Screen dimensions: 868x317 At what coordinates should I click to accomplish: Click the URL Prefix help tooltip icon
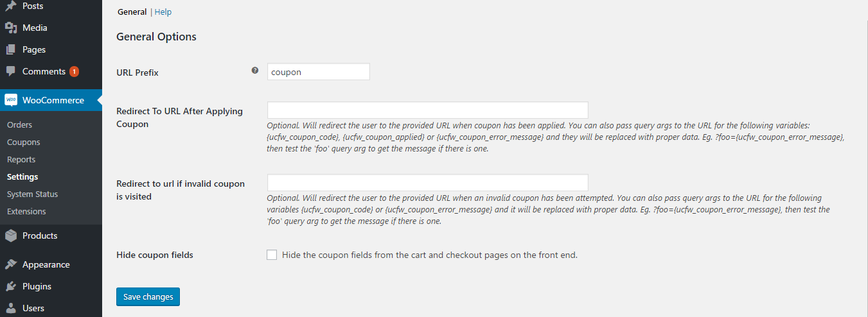[x=255, y=71]
